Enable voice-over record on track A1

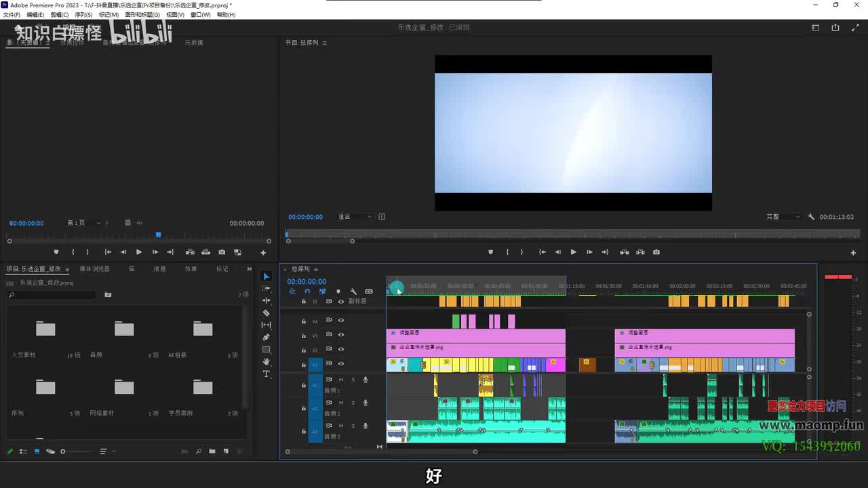pyautogui.click(x=366, y=380)
